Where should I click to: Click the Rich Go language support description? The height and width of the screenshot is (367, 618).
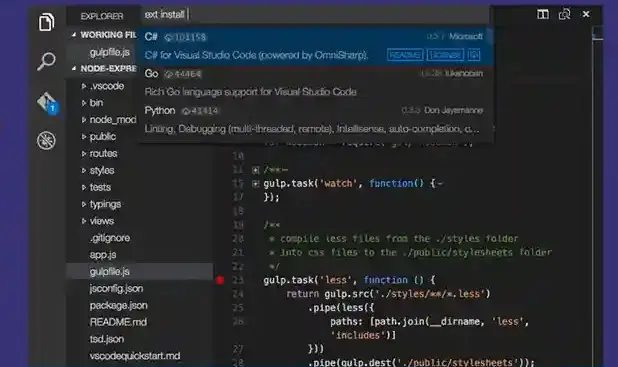coord(250,92)
